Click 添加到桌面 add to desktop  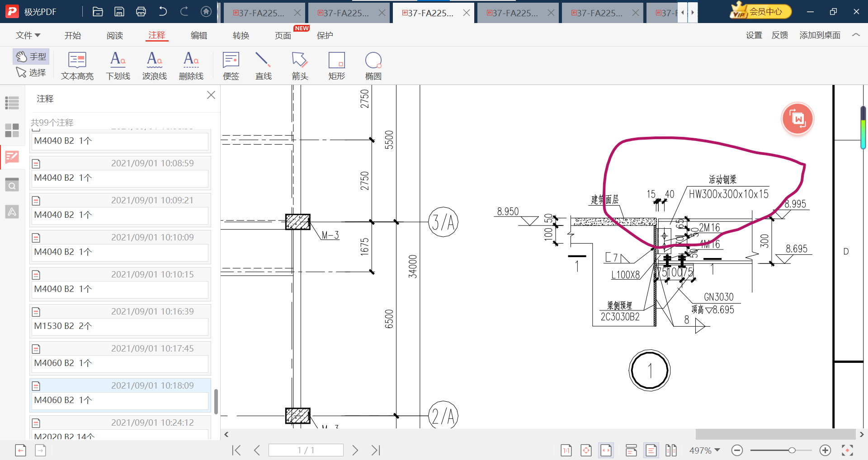click(x=820, y=35)
